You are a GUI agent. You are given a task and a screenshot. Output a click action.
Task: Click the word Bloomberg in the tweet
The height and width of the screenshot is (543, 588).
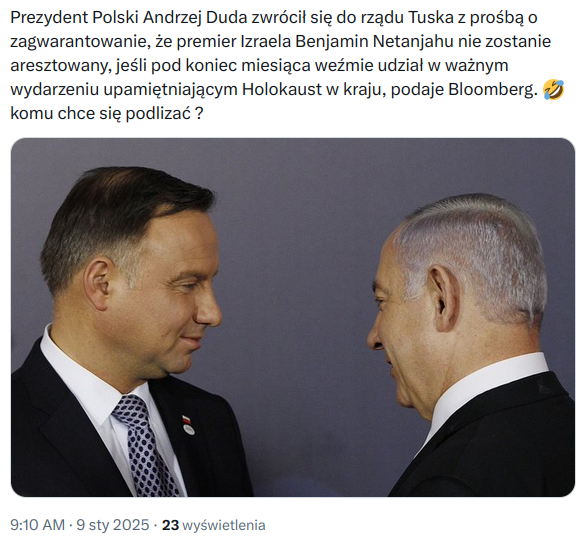coord(491,90)
